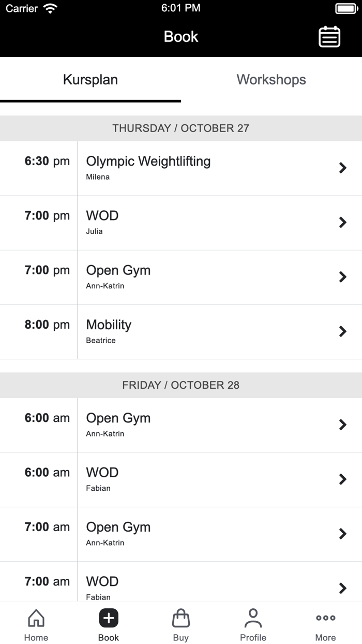
Task: Expand the 7:00 pm WOD chevron
Action: coord(342,223)
